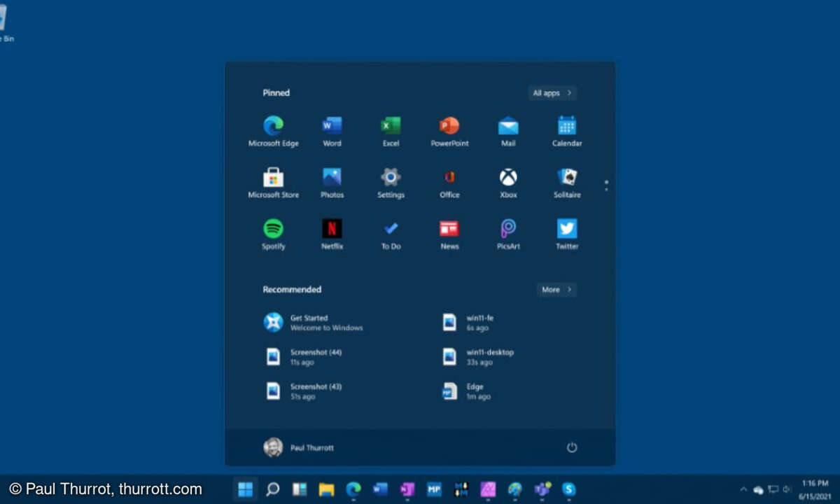Switch to Word on the taskbar

[380, 489]
